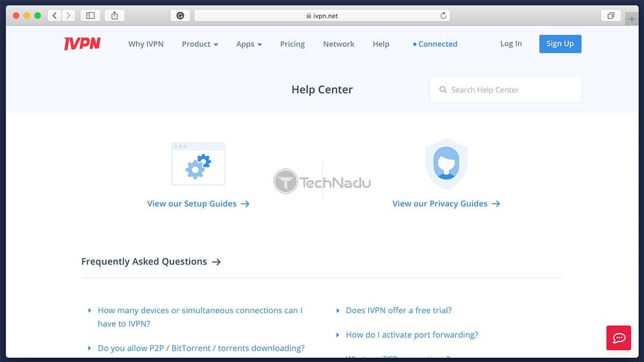The height and width of the screenshot is (362, 644).
Task: Click the Search Help Center field
Action: (506, 90)
